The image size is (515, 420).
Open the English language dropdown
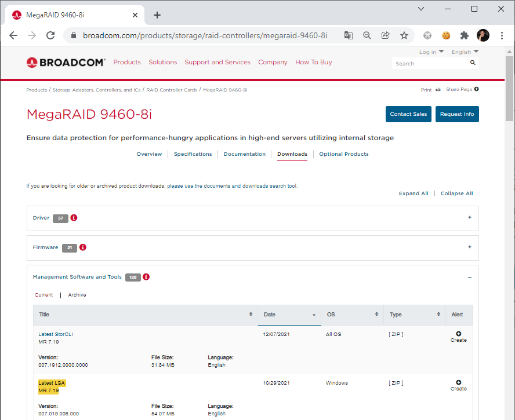[x=465, y=52]
